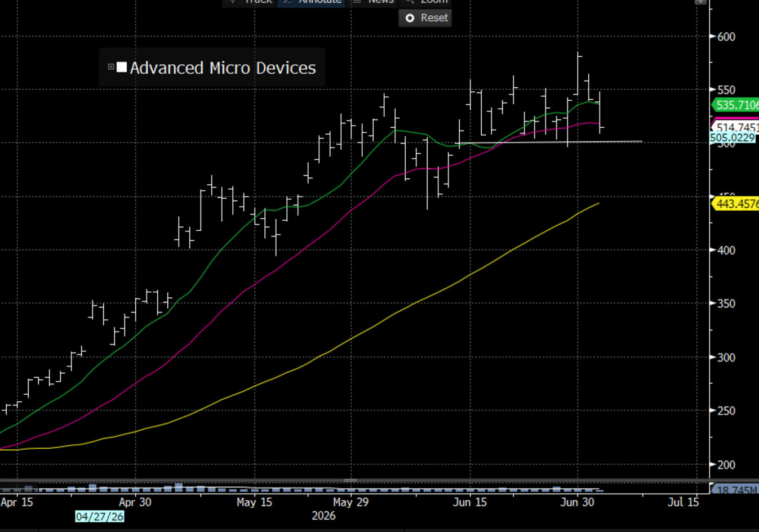759x532 pixels.
Task: Expand the Advanced Micro Devices legend box
Action: pyautogui.click(x=111, y=67)
